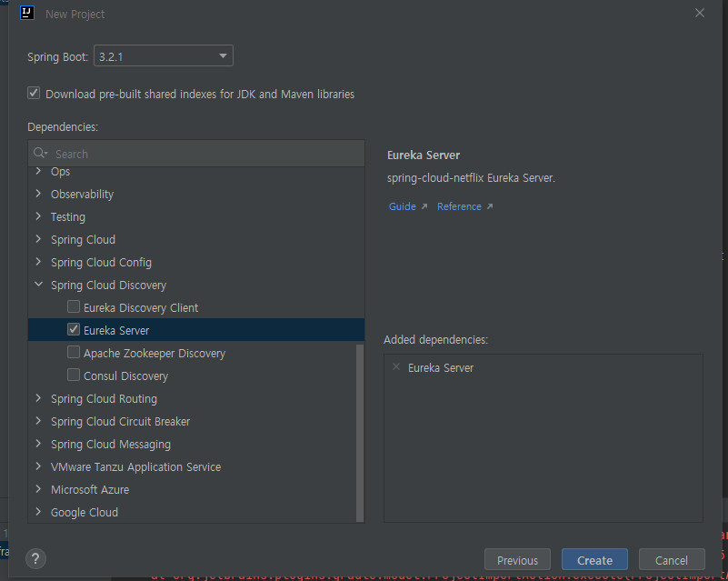Select the Spring Cloud Messaging tree label
This screenshot has width=728, height=581.
[x=111, y=445]
